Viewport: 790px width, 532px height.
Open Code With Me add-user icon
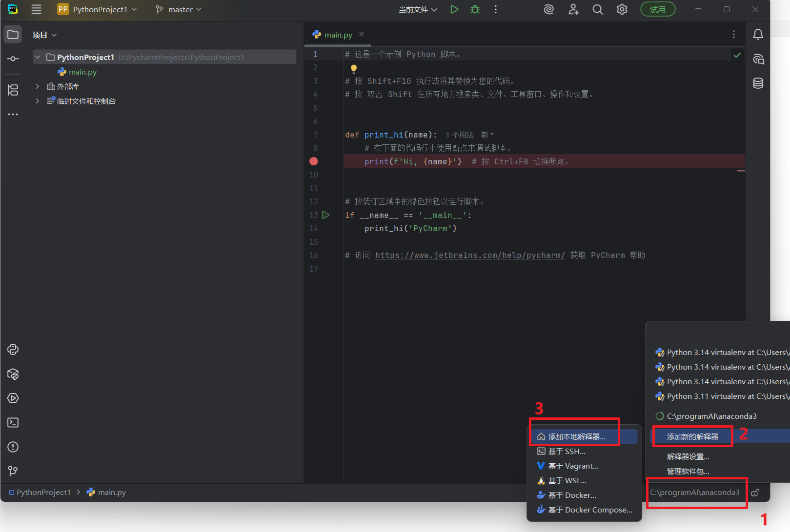573,9
